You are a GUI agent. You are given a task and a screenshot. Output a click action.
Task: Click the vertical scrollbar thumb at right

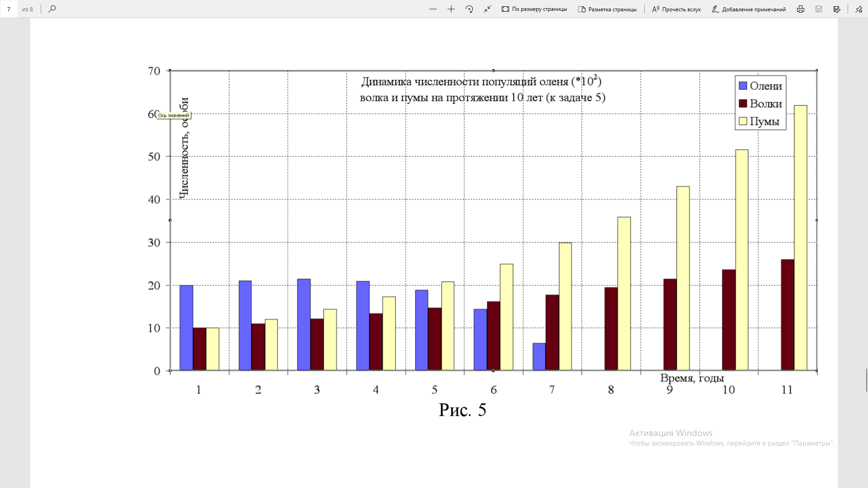866,380
